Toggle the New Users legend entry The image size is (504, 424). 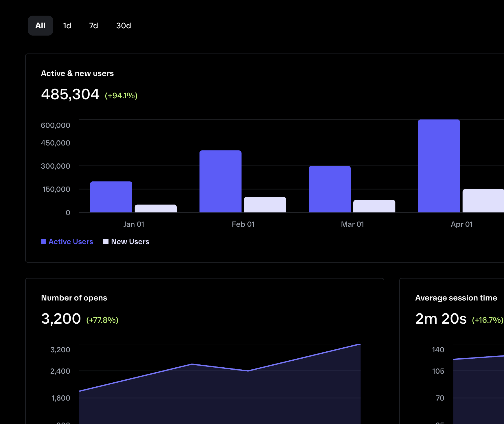(130, 242)
